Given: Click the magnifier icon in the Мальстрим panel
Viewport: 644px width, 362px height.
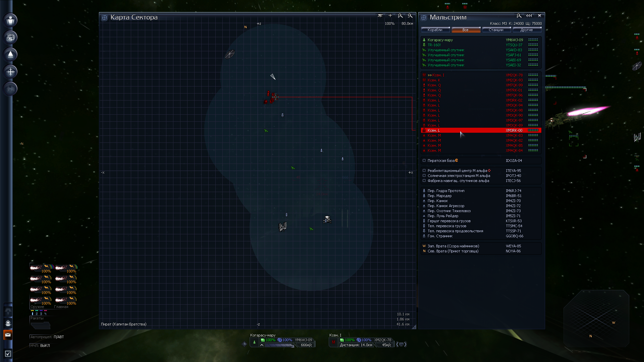Looking at the screenshot, I should (x=519, y=16).
